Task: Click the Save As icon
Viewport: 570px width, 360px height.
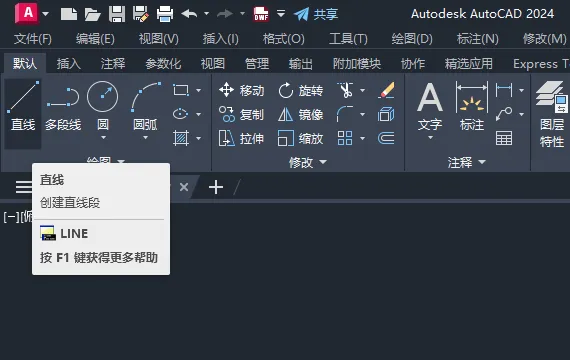Action: pyautogui.click(x=141, y=14)
